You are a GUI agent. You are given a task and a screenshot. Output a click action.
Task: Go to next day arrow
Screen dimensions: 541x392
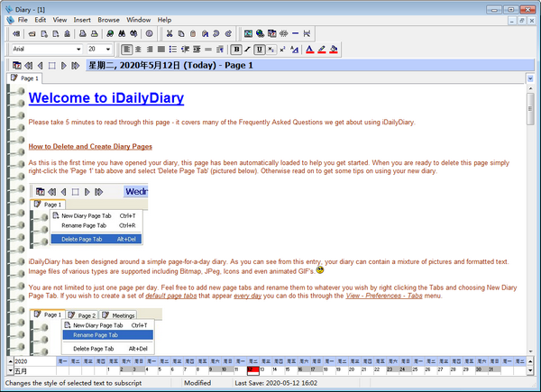pyautogui.click(x=62, y=66)
